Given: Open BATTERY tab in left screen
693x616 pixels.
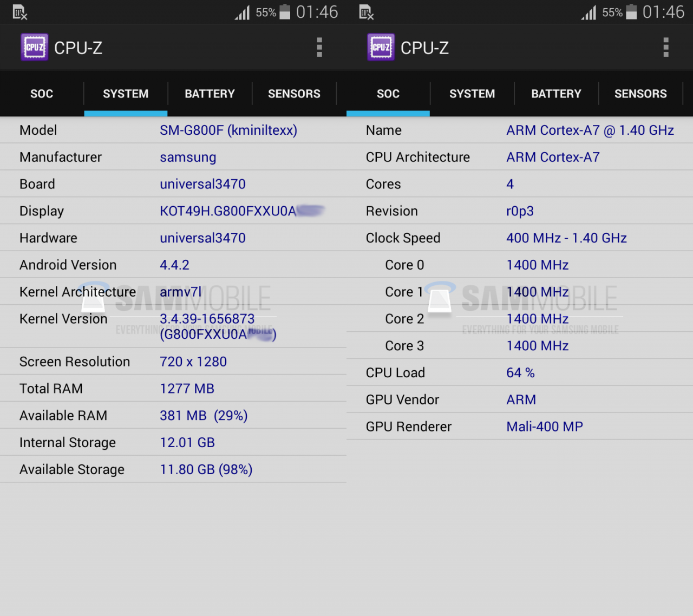Looking at the screenshot, I should [x=210, y=94].
